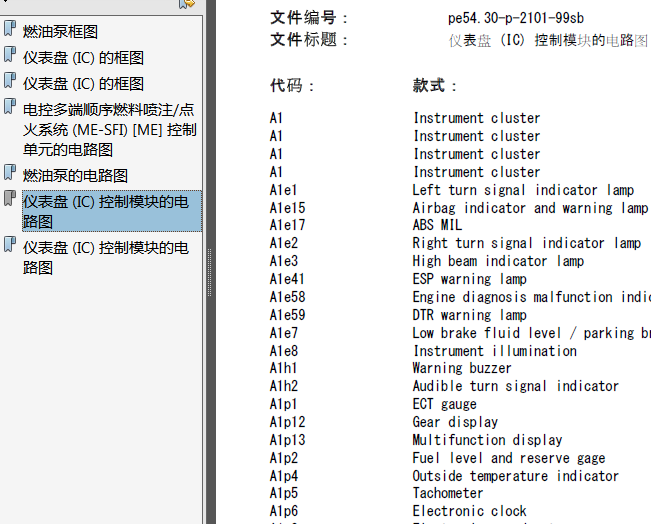Click 'Fuel level and reserve gage' text
The width and height of the screenshot is (651, 524).
(x=509, y=458)
